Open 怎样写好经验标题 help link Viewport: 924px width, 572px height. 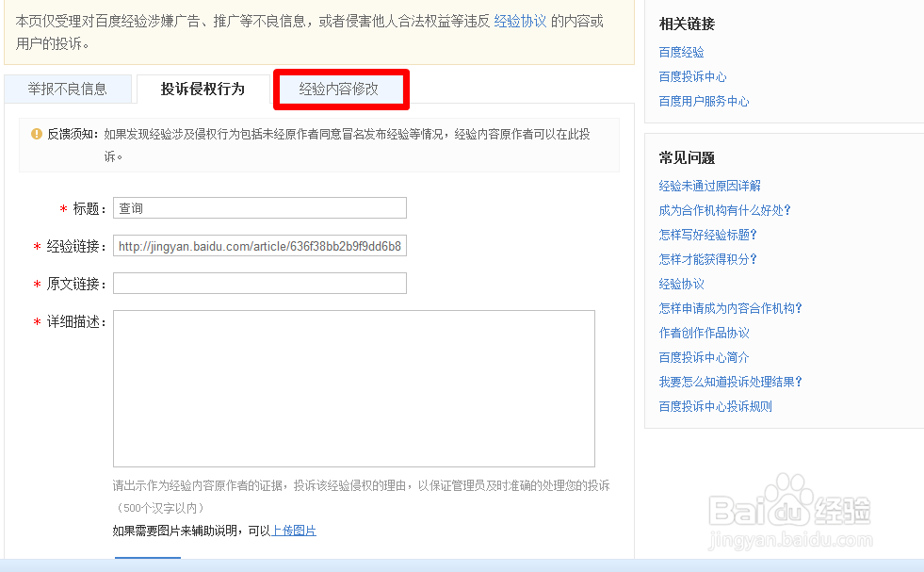706,235
